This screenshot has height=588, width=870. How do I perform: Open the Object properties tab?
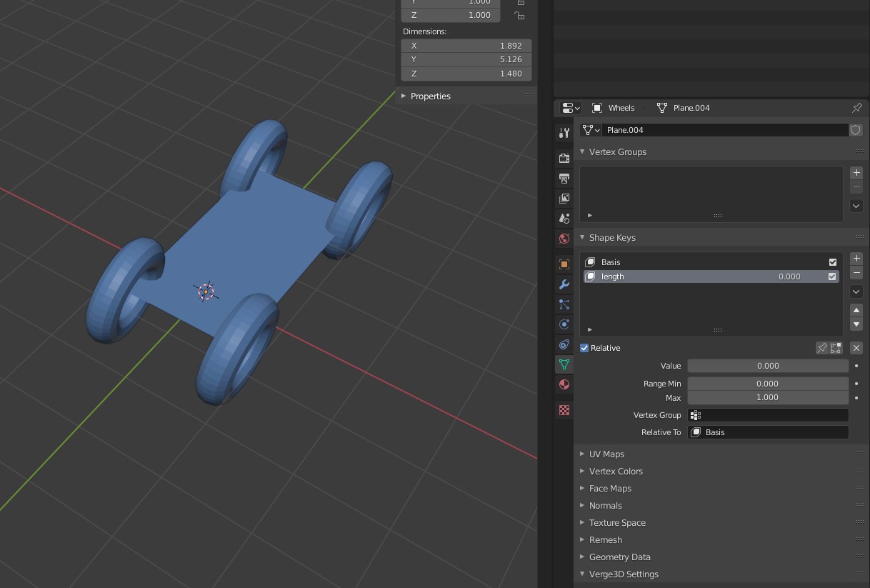click(x=564, y=264)
